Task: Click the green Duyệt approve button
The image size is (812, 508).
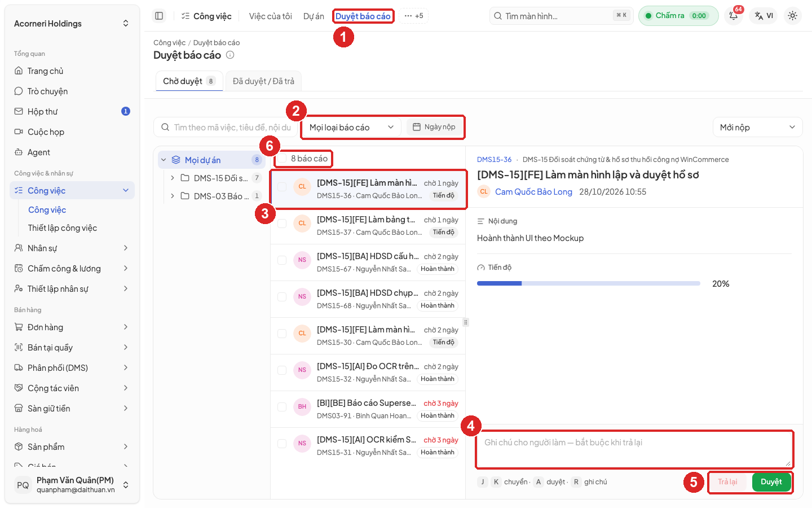Action: point(771,482)
